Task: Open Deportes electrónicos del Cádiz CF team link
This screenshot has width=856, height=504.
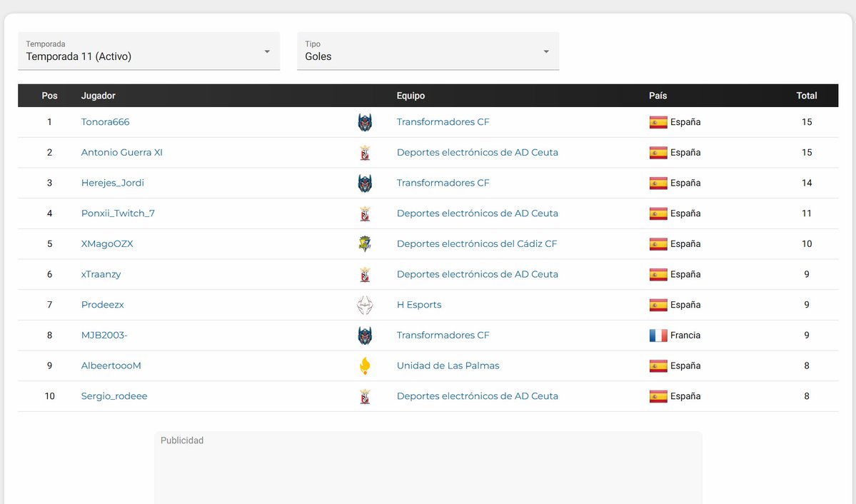Action: 477,244
